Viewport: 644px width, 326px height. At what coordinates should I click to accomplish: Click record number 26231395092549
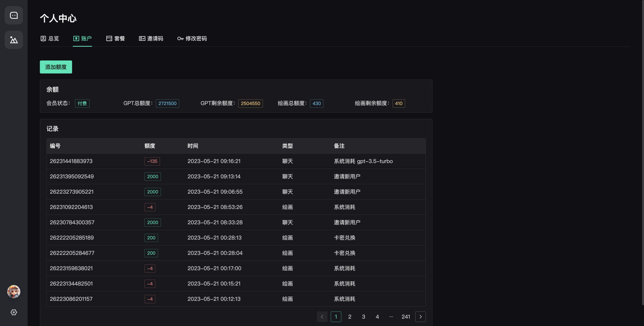pyautogui.click(x=72, y=176)
